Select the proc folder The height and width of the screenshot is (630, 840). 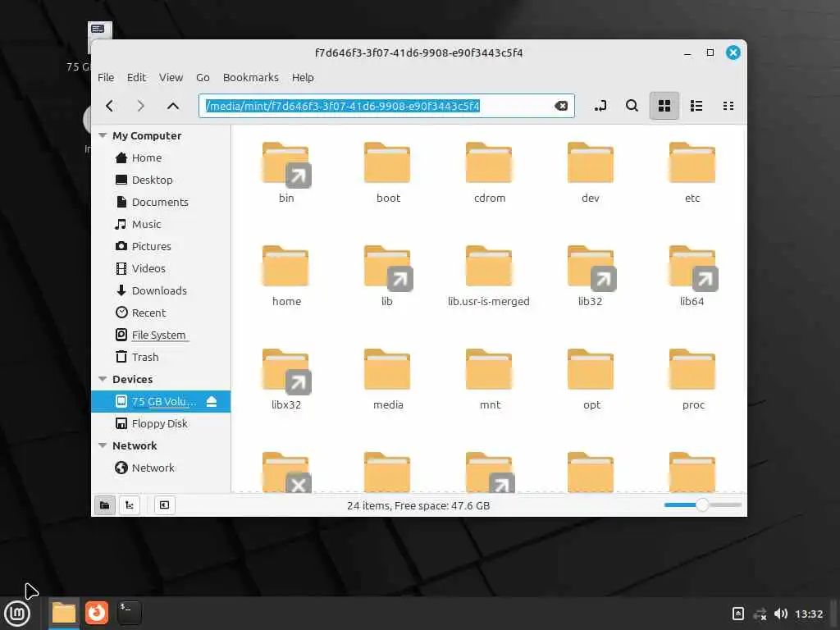[x=692, y=379]
